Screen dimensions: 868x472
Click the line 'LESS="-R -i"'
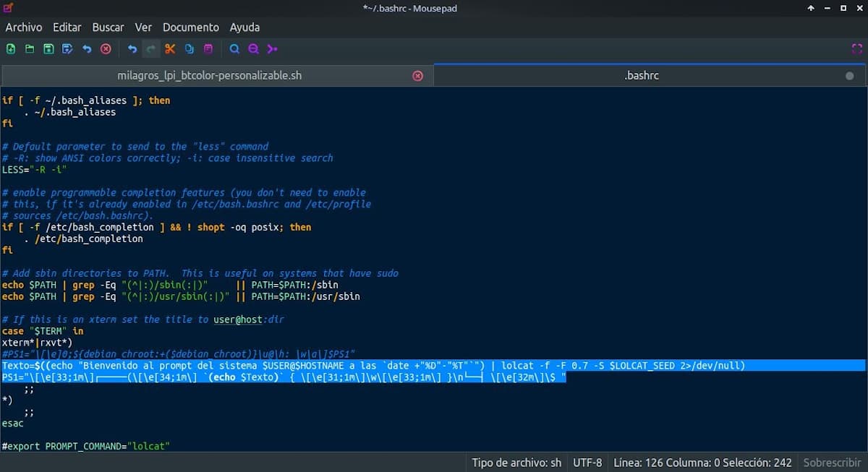[x=34, y=169]
